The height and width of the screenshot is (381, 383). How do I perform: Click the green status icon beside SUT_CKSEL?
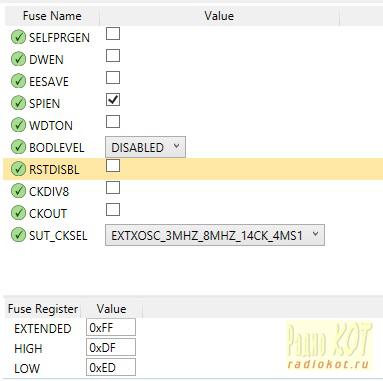pos(18,235)
